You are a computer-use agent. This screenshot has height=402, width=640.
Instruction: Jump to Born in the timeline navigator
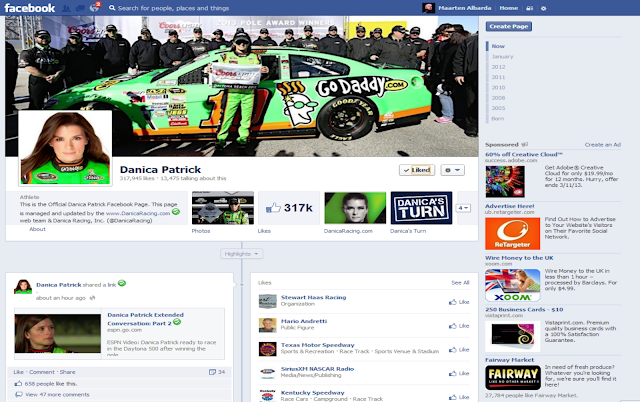(x=498, y=118)
